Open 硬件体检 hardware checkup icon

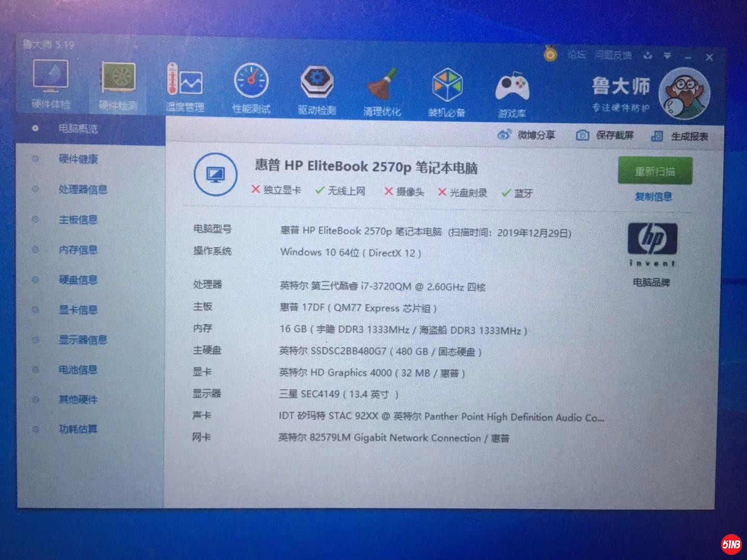[50, 83]
